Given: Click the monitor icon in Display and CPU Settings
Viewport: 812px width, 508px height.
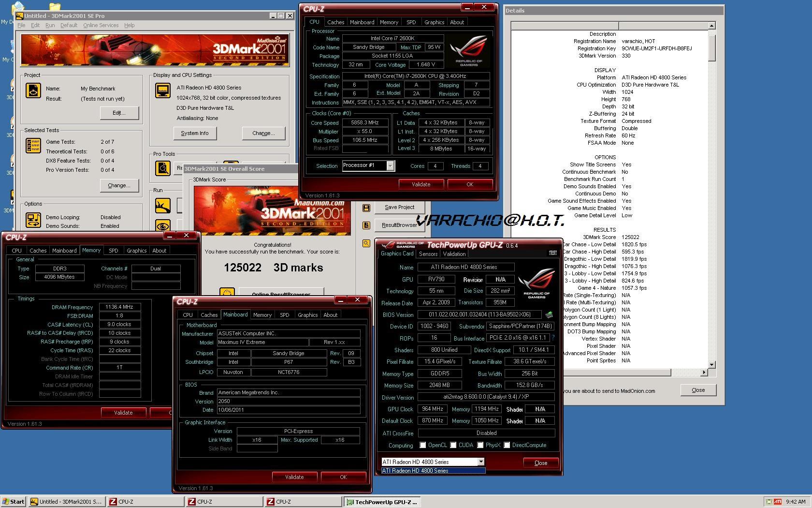Looking at the screenshot, I should point(162,90).
